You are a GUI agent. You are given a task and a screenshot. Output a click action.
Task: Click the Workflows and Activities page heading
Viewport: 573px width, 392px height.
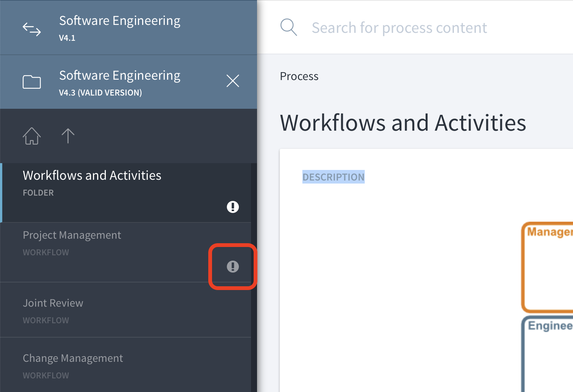403,123
